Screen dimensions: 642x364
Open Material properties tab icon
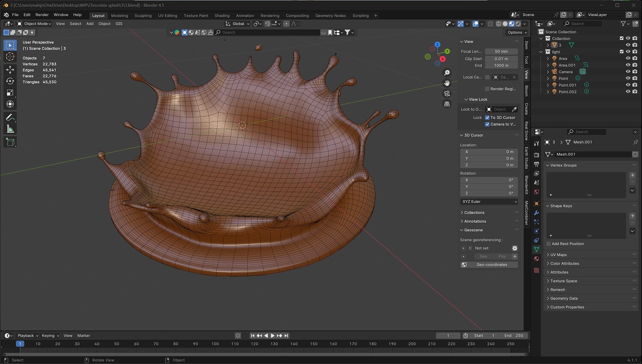pos(537,258)
